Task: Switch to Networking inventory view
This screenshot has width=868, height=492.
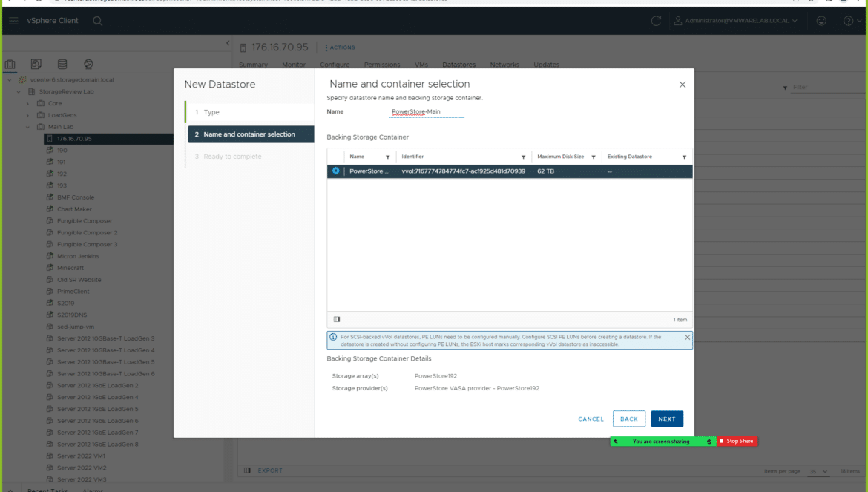Action: (88, 65)
